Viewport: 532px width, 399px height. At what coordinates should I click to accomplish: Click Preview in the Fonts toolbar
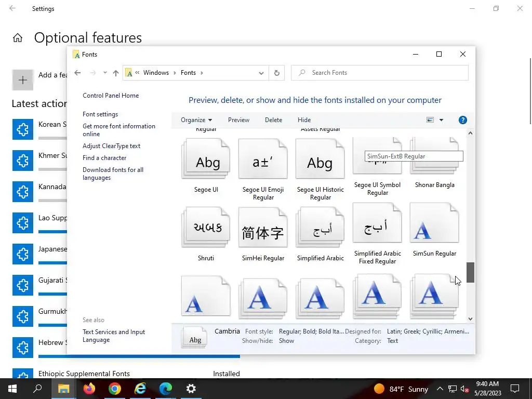point(238,120)
